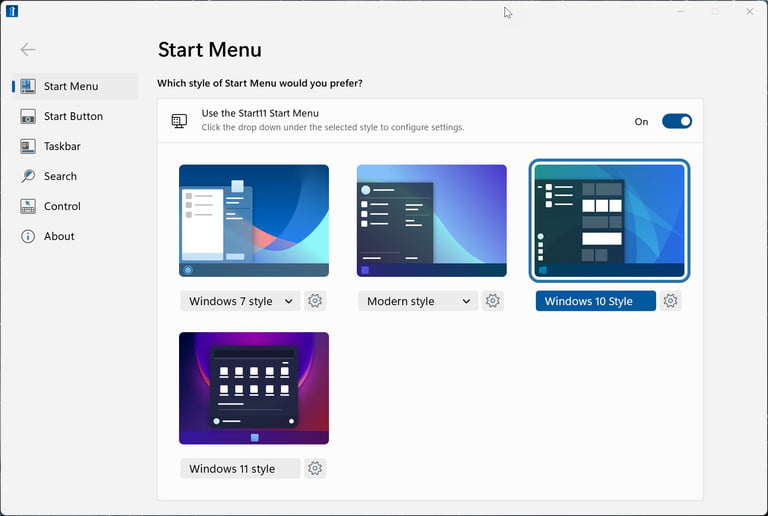This screenshot has height=516, width=768.
Task: Open gear settings for Windows 10 Style
Action: click(670, 301)
